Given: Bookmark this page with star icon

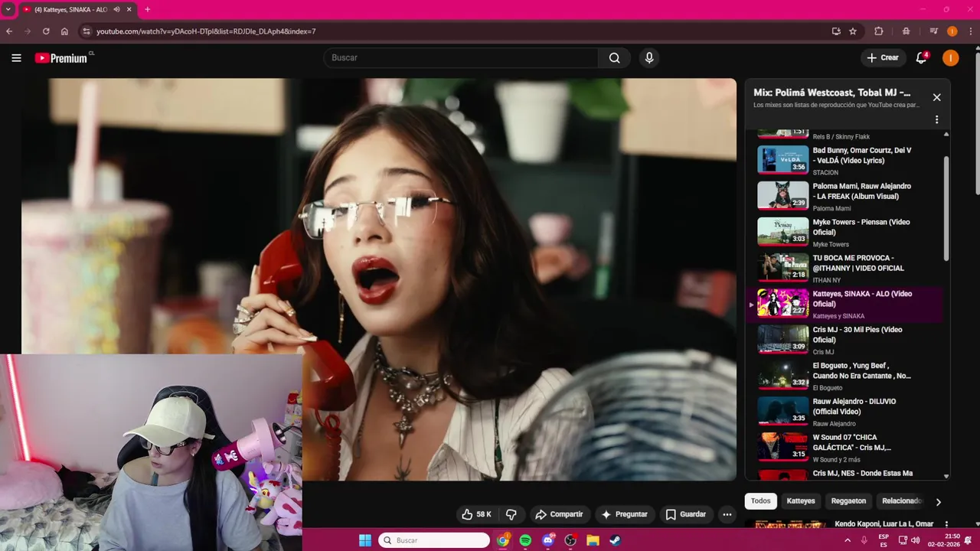Looking at the screenshot, I should [x=853, y=31].
